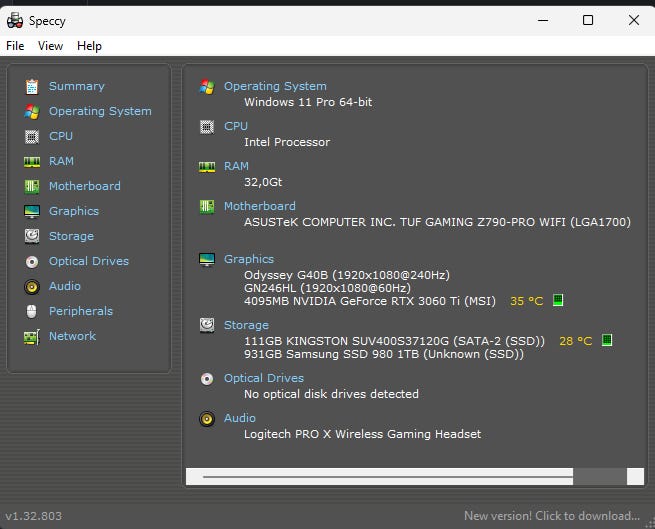Click the Motherboard icon in sidebar

click(x=32, y=186)
